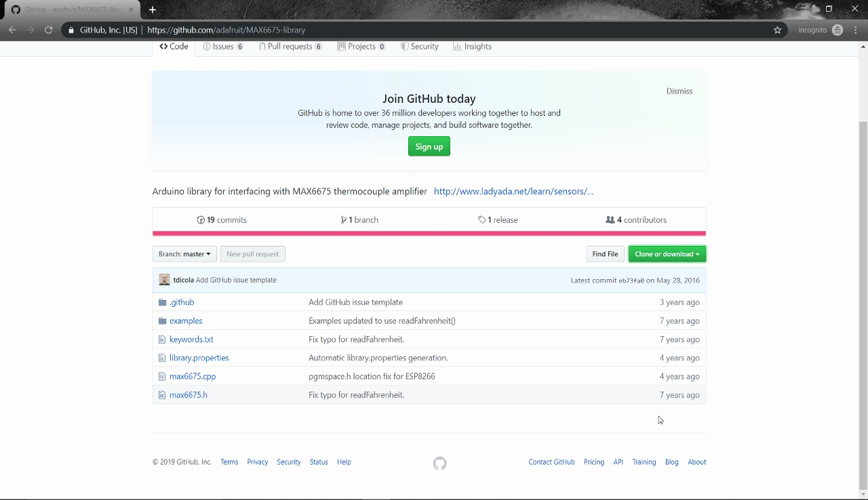The image size is (868, 500).
Task: Click the padlock site info icon
Action: [x=71, y=30]
